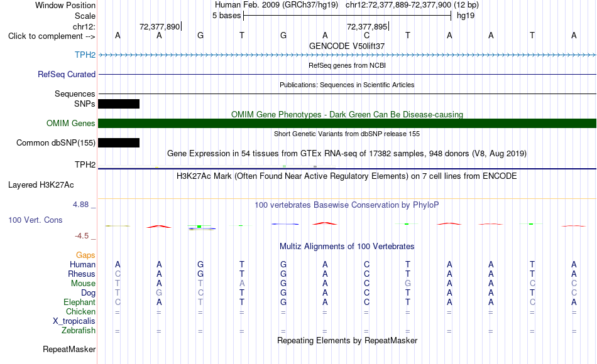This screenshot has width=597, height=364.
Task: Select the Mouse alignment row label
Action: coord(83,284)
